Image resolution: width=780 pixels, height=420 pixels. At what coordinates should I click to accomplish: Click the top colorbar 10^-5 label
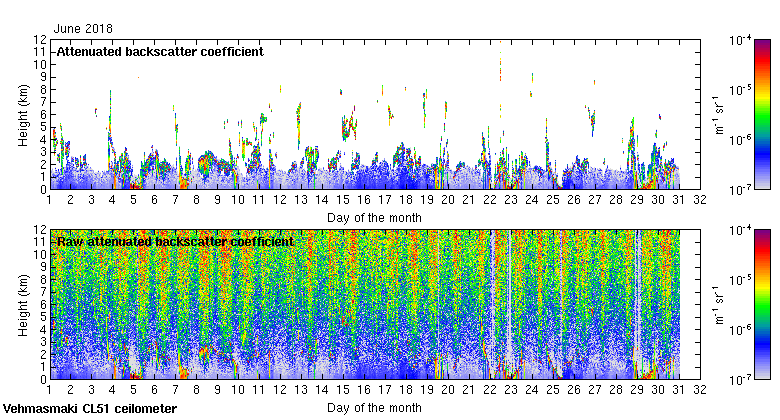tap(740, 90)
